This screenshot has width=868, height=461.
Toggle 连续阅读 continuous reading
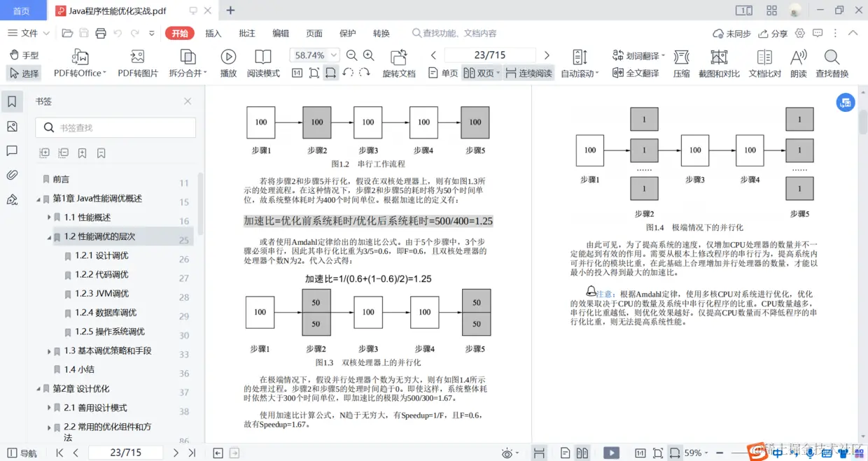click(528, 73)
